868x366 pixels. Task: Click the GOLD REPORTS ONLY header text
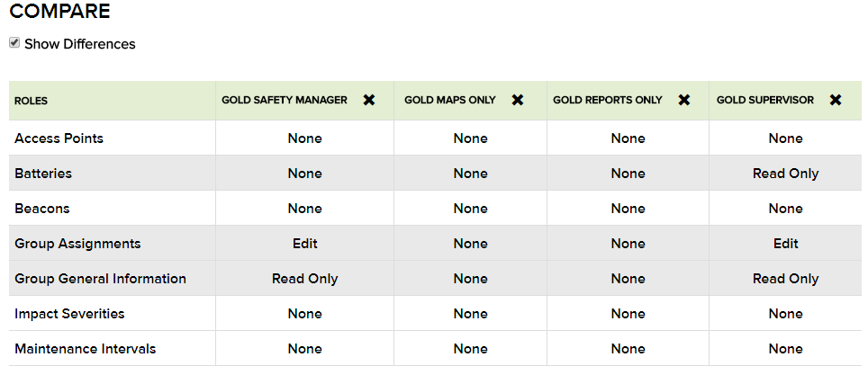pyautogui.click(x=608, y=100)
